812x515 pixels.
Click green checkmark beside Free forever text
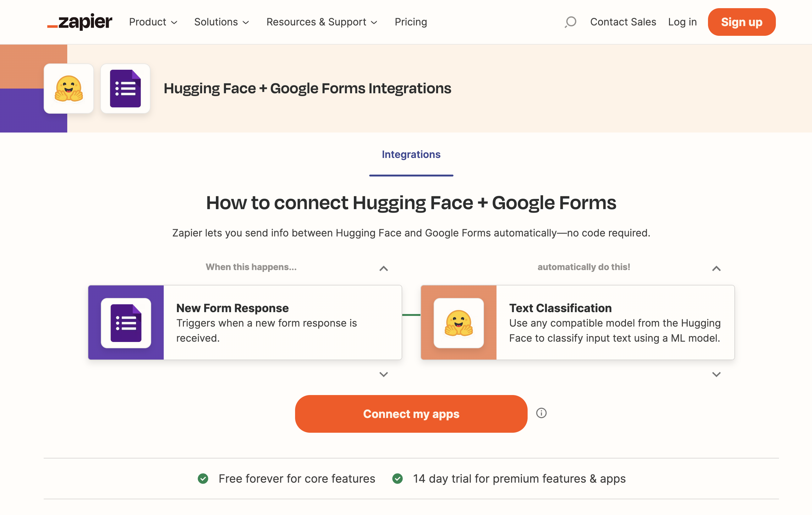click(x=203, y=479)
